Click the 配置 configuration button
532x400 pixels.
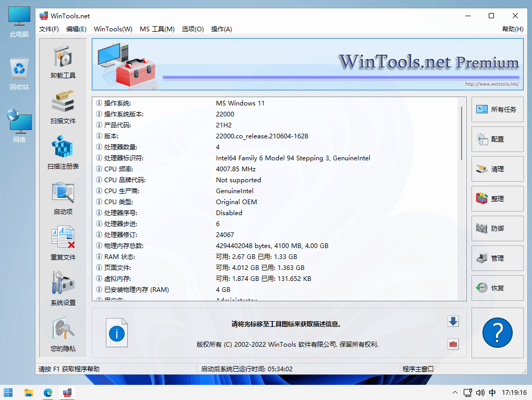pyautogui.click(x=498, y=139)
